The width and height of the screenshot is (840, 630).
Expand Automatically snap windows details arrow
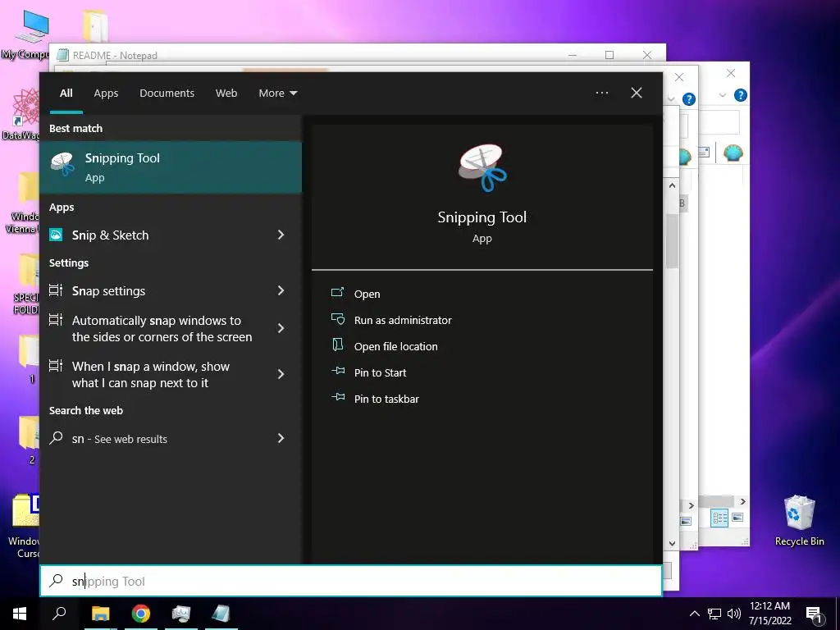coord(281,328)
